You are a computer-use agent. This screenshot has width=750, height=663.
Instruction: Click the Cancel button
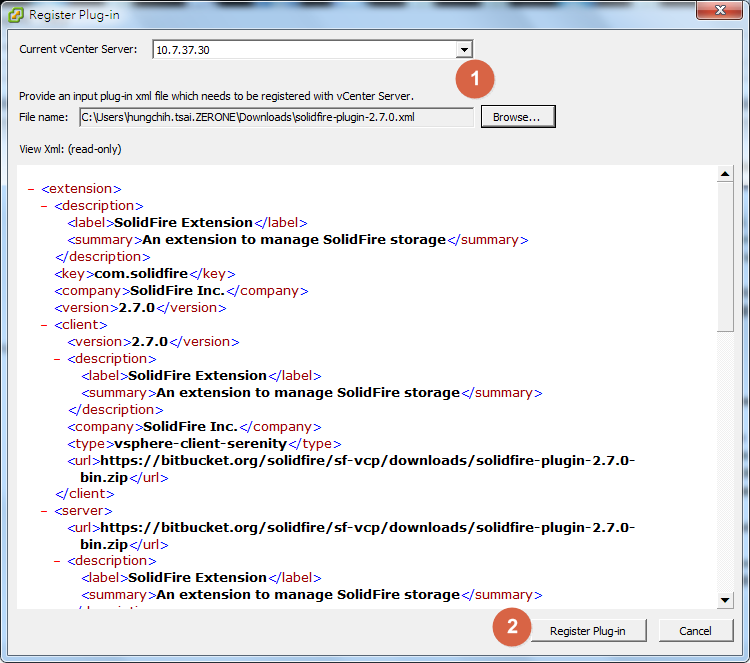click(x=695, y=630)
